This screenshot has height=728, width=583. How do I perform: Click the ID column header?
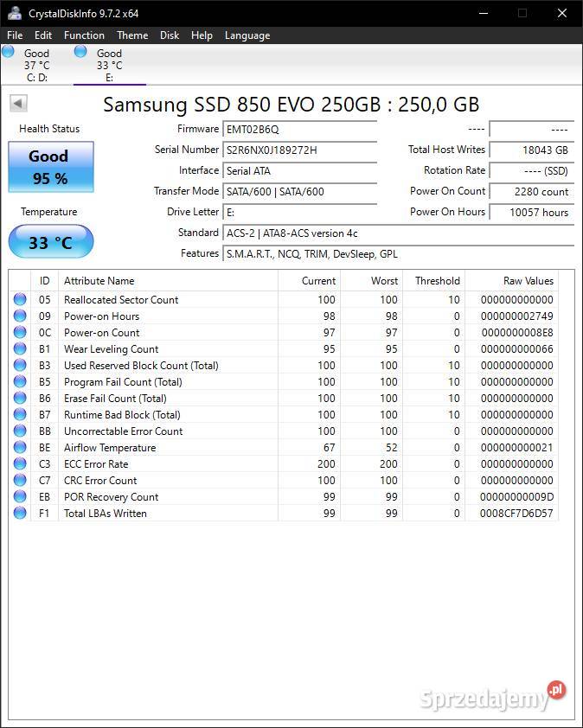tap(45, 281)
